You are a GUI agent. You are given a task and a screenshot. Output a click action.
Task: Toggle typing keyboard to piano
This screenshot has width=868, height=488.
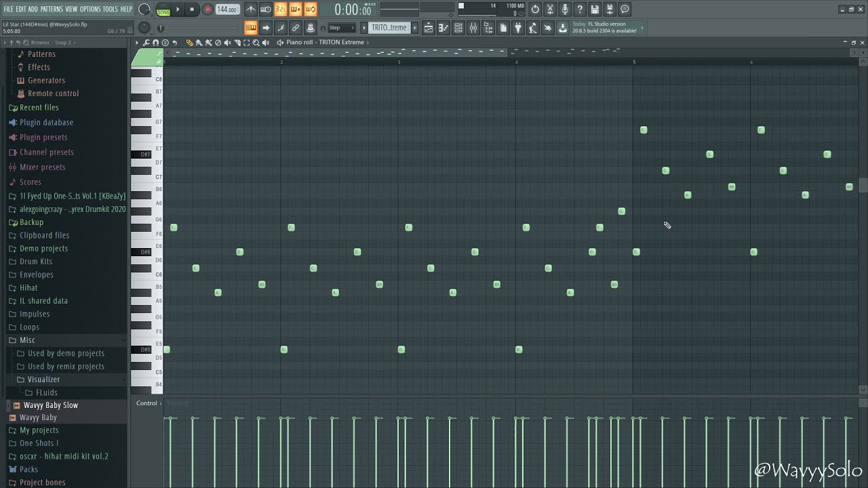point(251,28)
